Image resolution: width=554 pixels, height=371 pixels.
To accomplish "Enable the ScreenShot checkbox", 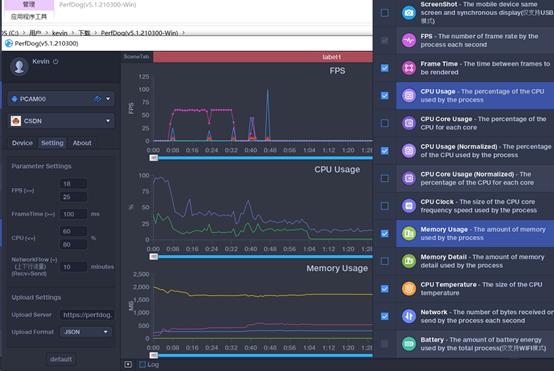I will [x=385, y=13].
